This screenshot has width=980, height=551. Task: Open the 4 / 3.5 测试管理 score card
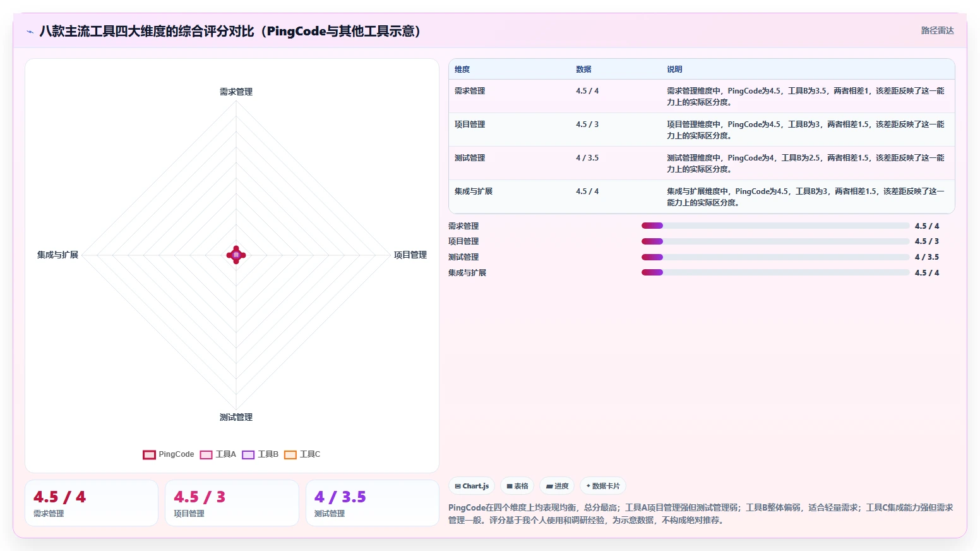click(x=373, y=503)
